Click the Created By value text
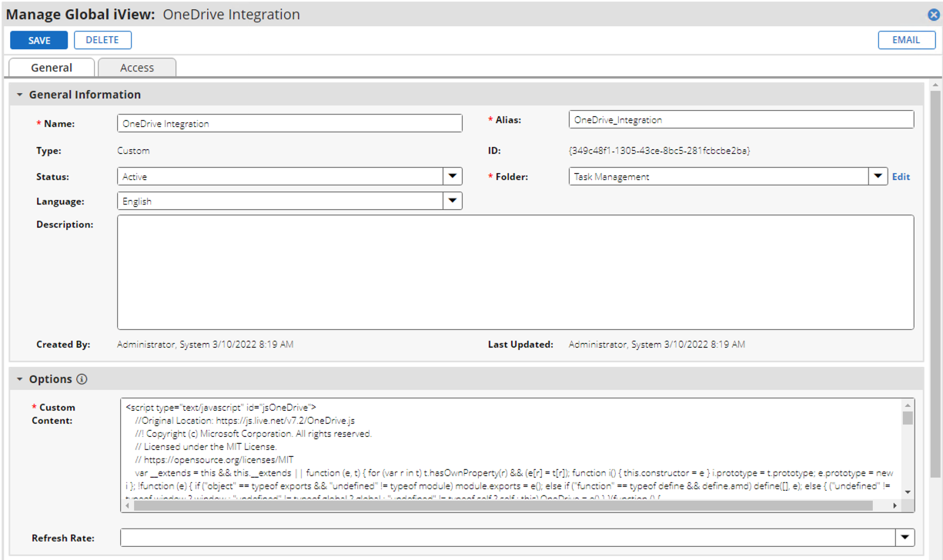 (205, 345)
